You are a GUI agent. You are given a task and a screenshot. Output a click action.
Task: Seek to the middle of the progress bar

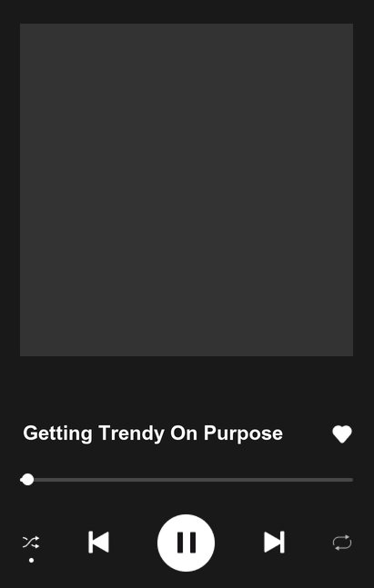(187, 480)
